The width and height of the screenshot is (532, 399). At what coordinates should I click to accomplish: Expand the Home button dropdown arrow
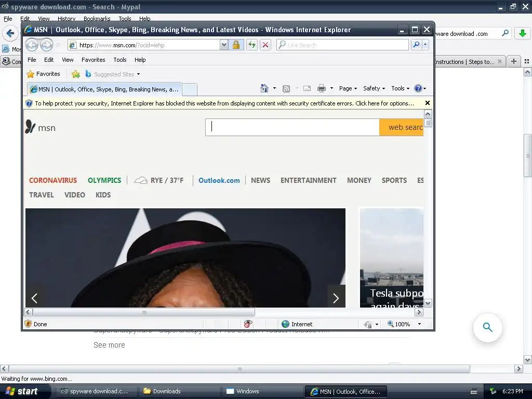[274, 88]
